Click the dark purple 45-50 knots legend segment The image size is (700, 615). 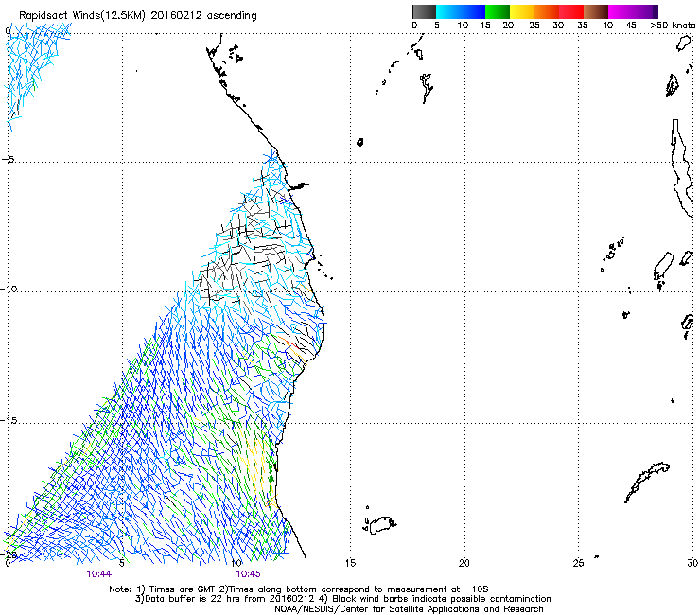645,11
